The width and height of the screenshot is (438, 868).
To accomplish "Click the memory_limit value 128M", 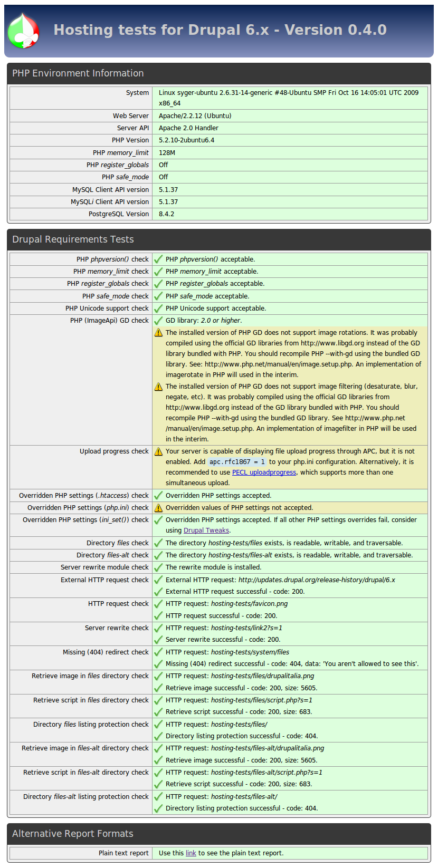I will pyautogui.click(x=167, y=153).
